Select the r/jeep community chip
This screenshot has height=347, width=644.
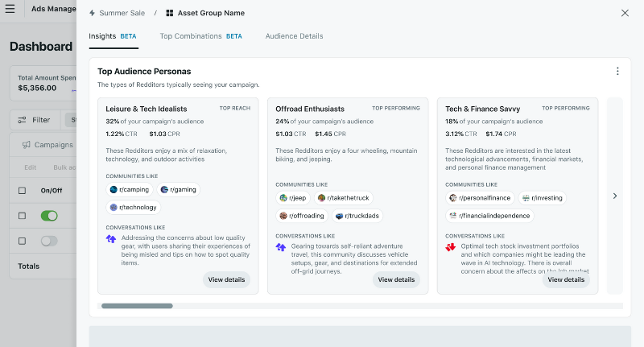tap(294, 198)
